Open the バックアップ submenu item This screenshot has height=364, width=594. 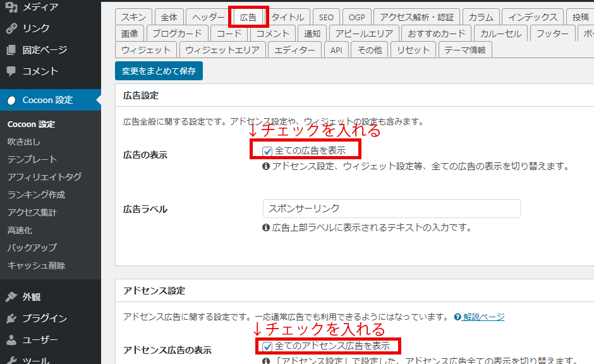tap(32, 248)
